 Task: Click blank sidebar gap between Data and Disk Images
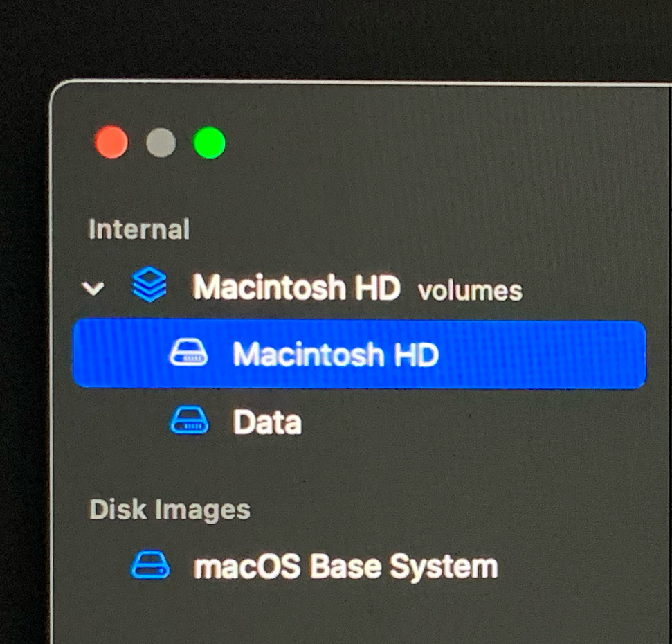pyautogui.click(x=343, y=465)
